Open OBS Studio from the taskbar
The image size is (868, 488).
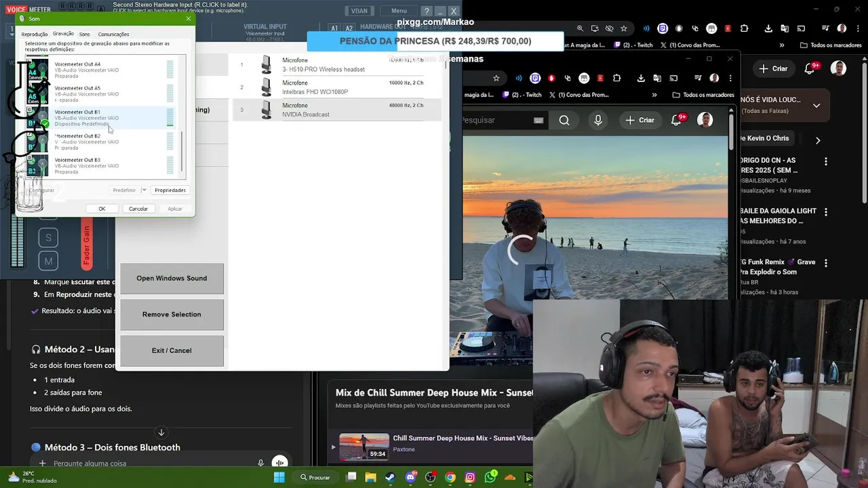(x=430, y=477)
